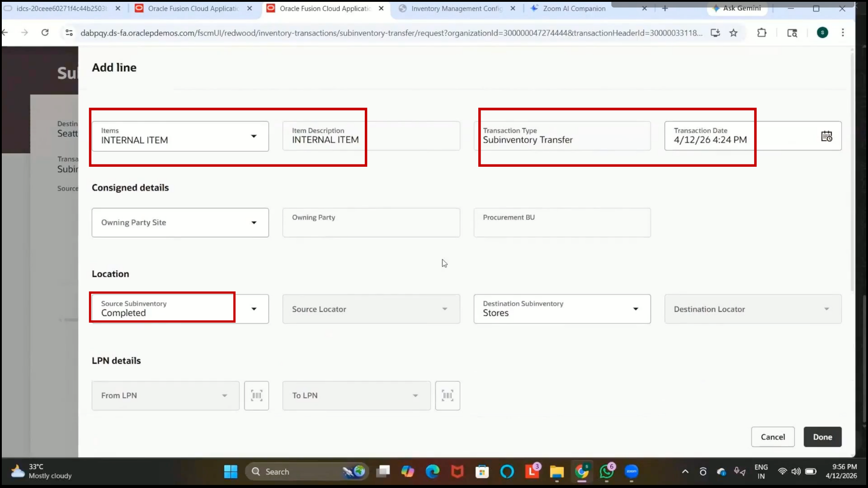
Task: Expand the Owning Party Site dropdown
Action: pyautogui.click(x=254, y=222)
